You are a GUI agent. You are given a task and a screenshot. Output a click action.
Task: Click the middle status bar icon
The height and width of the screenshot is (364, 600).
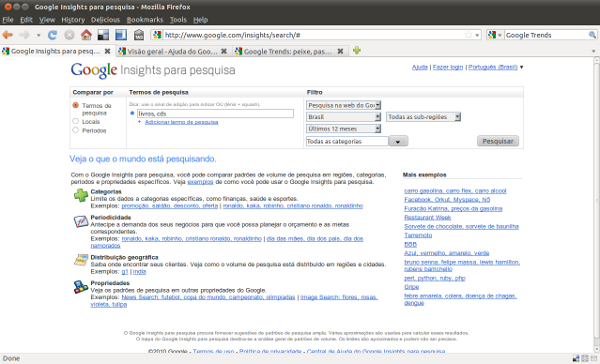pos(585,359)
